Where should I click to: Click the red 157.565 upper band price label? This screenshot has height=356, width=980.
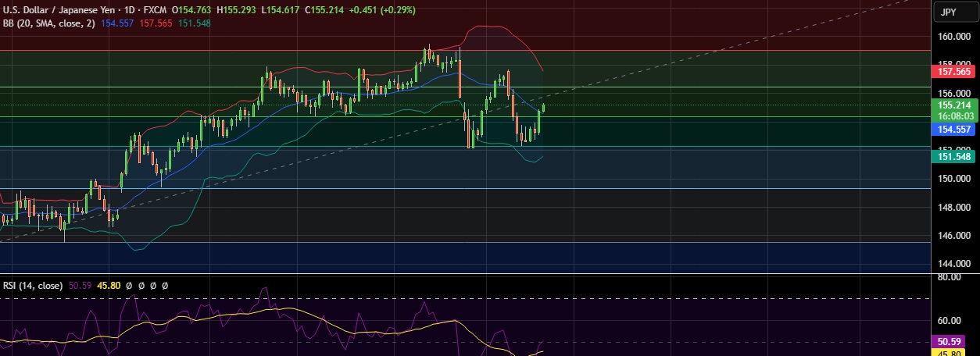point(955,71)
